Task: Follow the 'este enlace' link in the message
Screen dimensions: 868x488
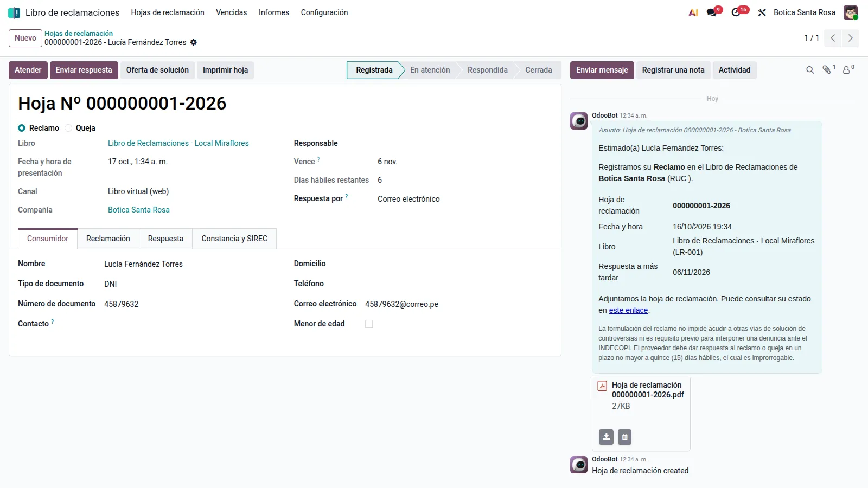Action: (x=628, y=310)
